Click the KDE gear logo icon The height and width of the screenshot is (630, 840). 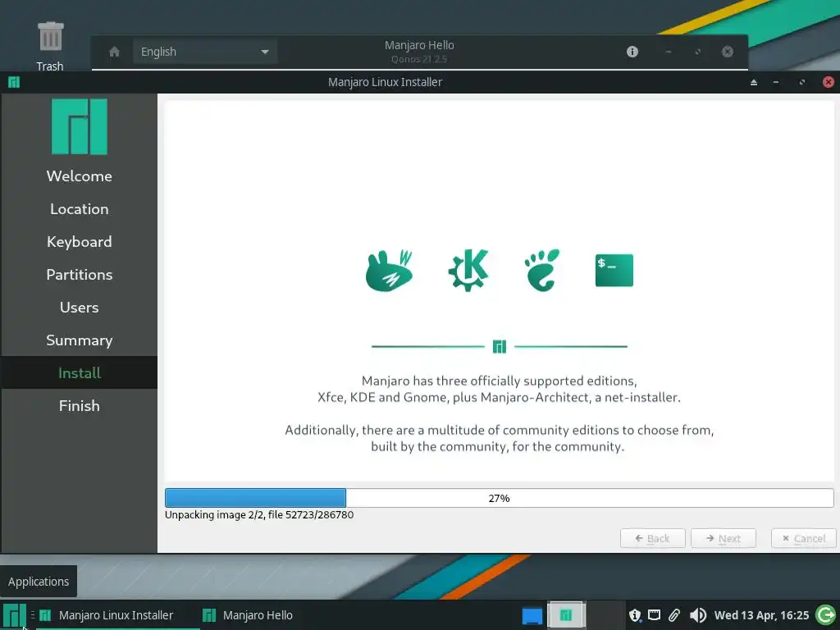coord(468,270)
